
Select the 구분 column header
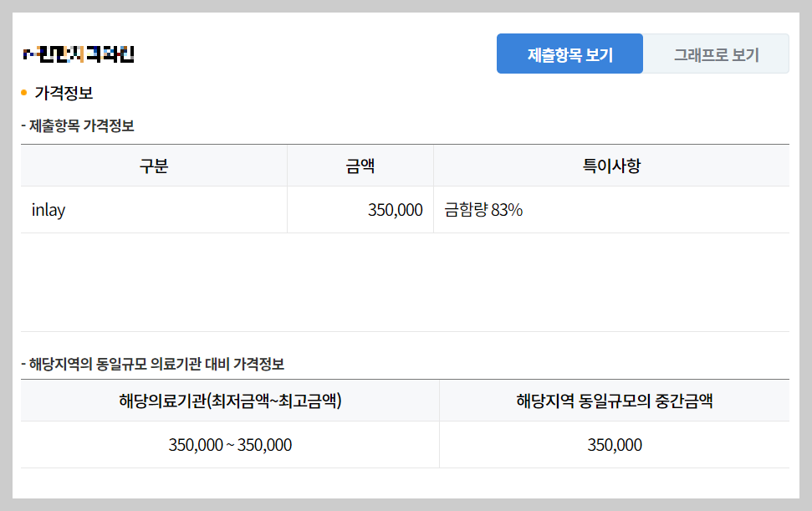(x=154, y=165)
